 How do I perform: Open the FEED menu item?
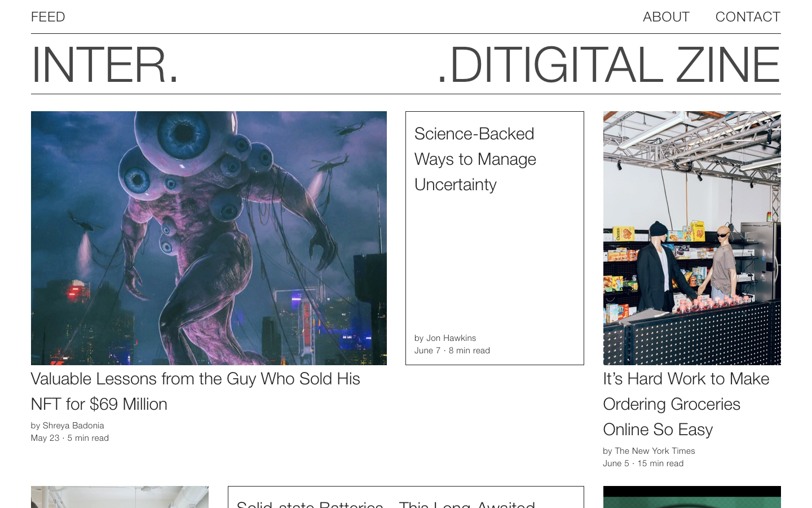coord(48,17)
